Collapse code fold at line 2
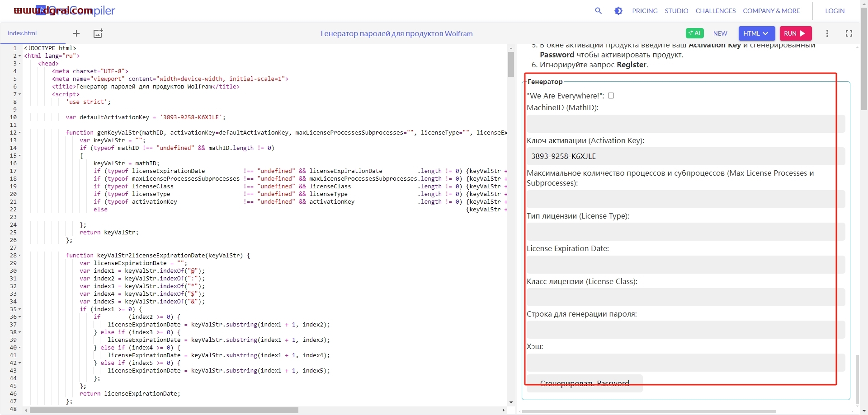 click(20, 56)
